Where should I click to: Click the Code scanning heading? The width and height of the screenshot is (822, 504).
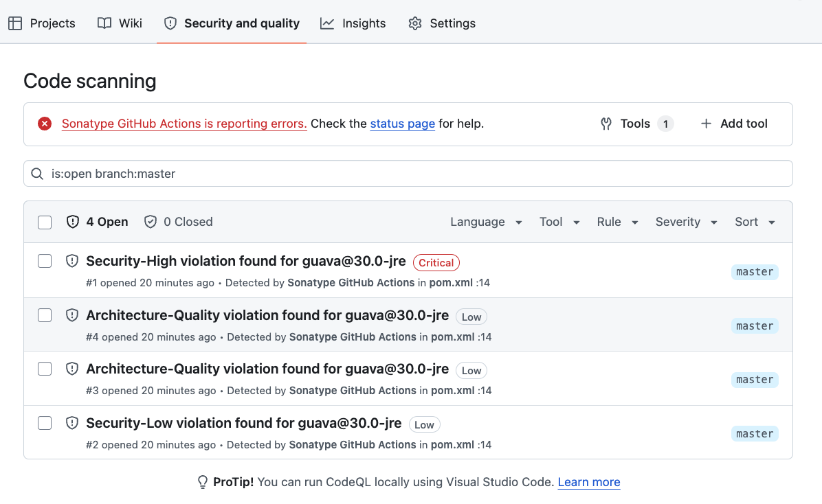coord(89,81)
